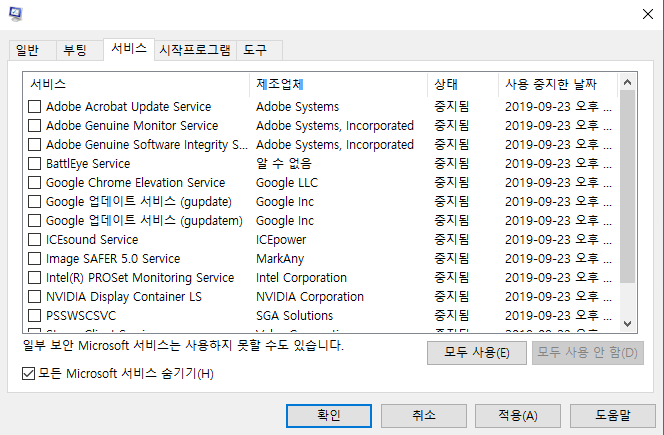Click Google Inc cell in gupdate row

285,202
